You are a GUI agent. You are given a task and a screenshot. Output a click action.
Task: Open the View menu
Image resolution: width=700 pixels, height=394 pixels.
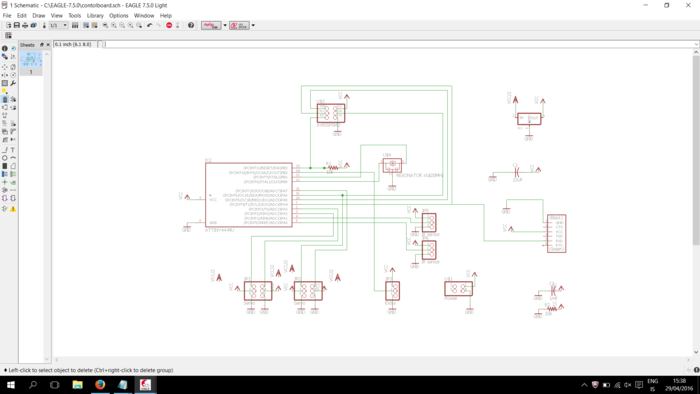point(57,16)
